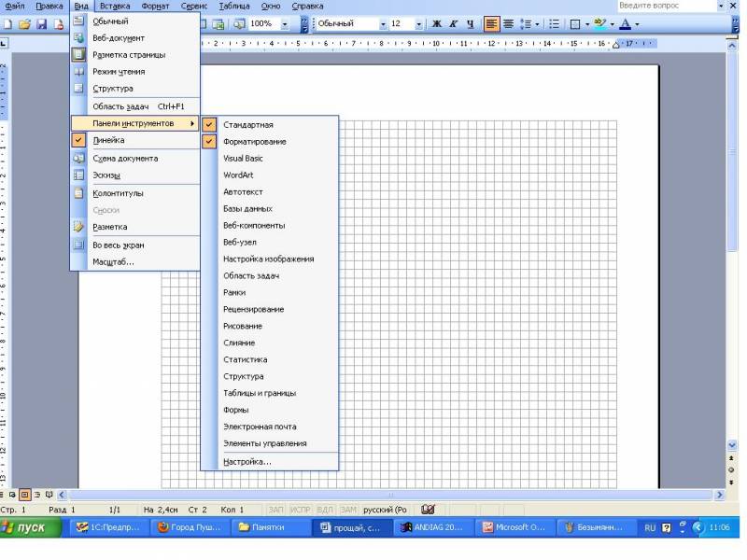Screen dimensions: 747x560
Task: Click the open folder icon in toolbar
Action: (x=24, y=23)
